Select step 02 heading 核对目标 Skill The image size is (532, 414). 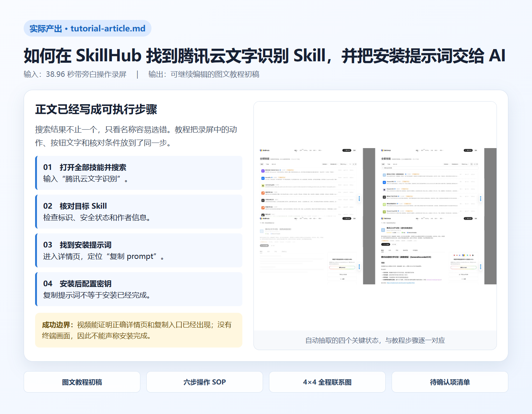click(83, 206)
